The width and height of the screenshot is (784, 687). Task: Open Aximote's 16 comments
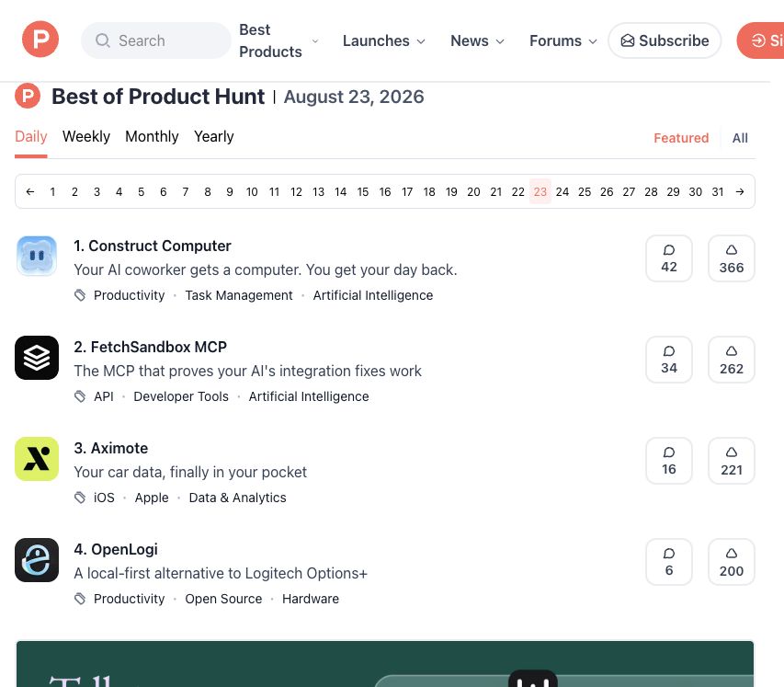click(669, 461)
